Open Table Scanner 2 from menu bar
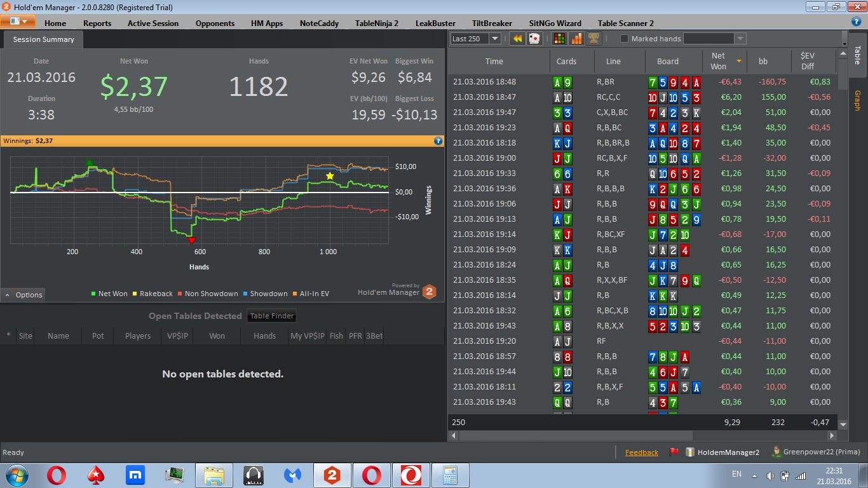Image resolution: width=868 pixels, height=488 pixels. (x=626, y=24)
